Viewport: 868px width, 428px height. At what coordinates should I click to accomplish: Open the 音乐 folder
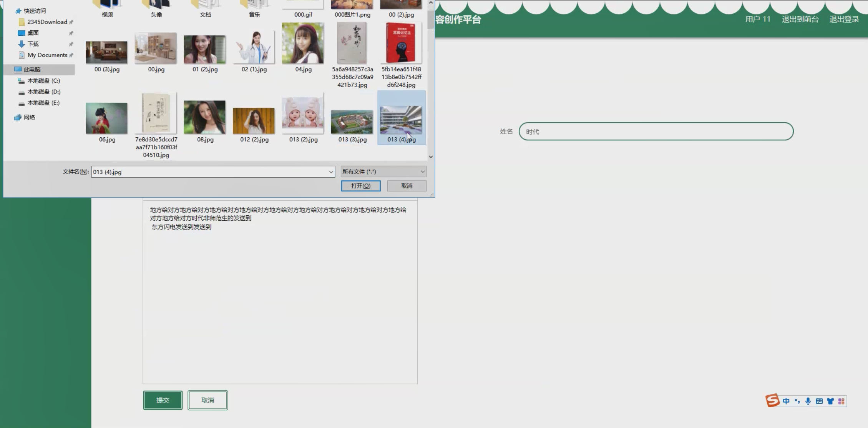point(254,9)
